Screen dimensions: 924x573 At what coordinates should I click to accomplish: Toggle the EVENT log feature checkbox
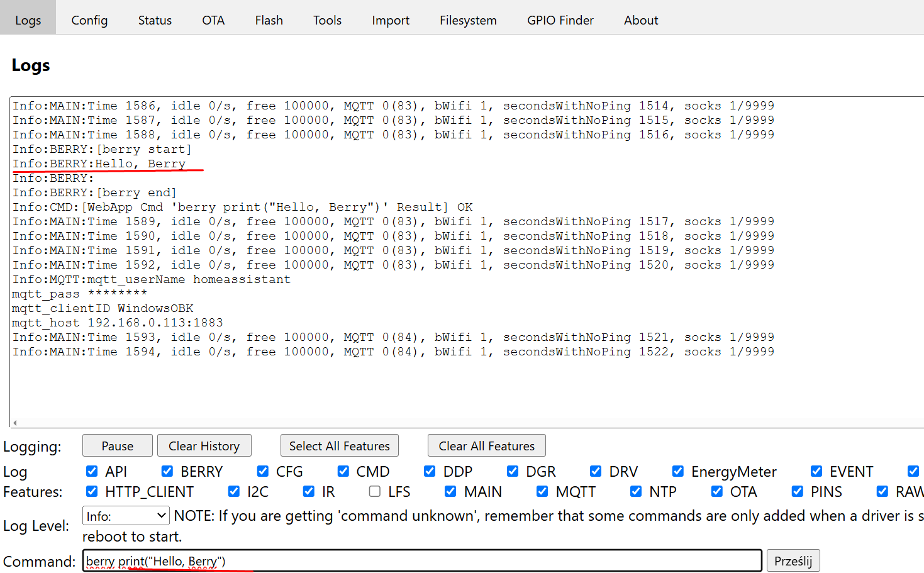click(x=816, y=471)
